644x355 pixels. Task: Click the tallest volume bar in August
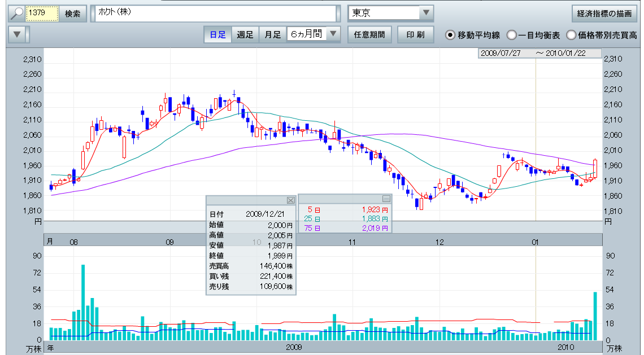[83, 302]
